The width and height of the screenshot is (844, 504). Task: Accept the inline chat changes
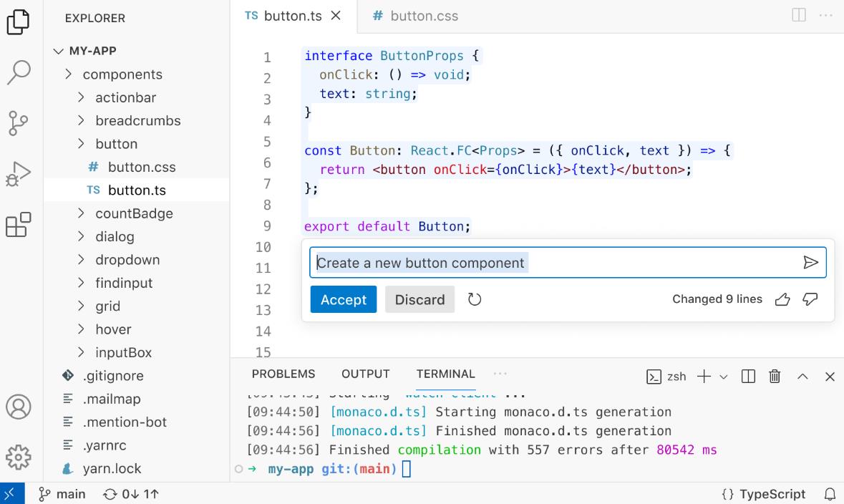(344, 299)
